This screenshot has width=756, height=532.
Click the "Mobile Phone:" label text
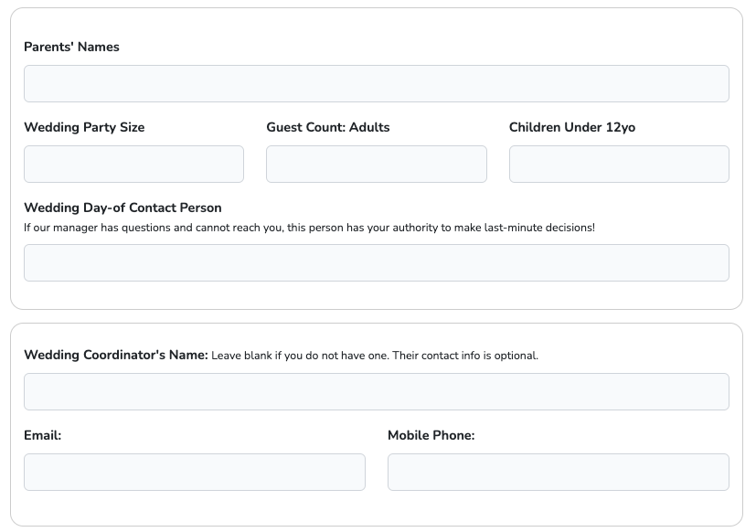[431, 435]
